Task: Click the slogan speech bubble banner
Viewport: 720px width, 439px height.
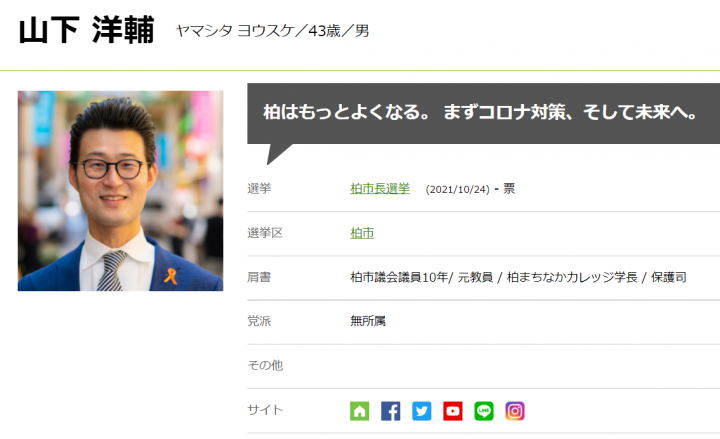Action: point(483,113)
